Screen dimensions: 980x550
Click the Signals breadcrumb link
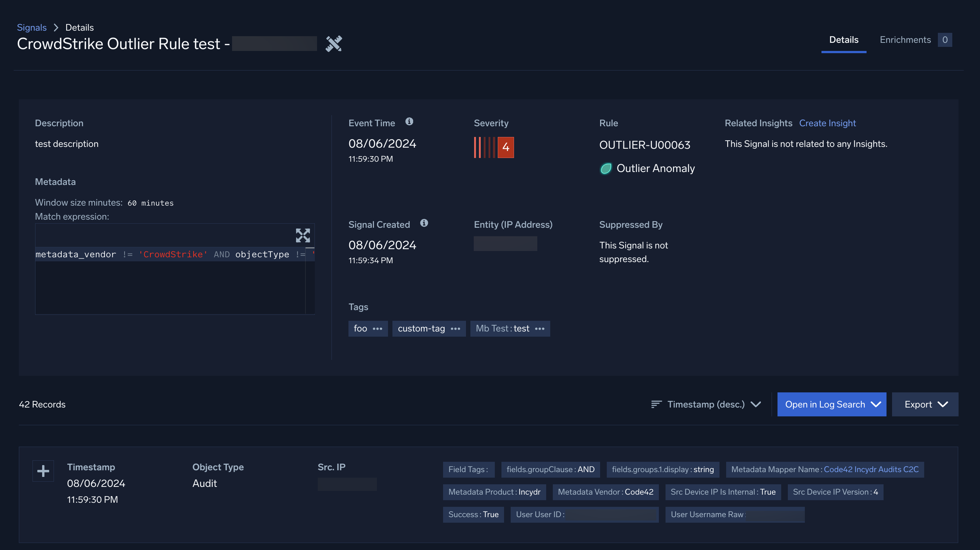[x=31, y=27]
